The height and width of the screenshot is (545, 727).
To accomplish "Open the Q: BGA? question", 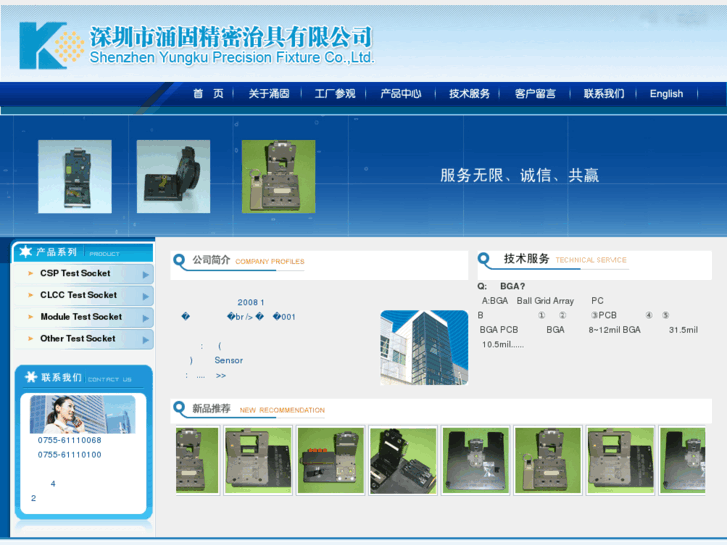I will pyautogui.click(x=501, y=286).
